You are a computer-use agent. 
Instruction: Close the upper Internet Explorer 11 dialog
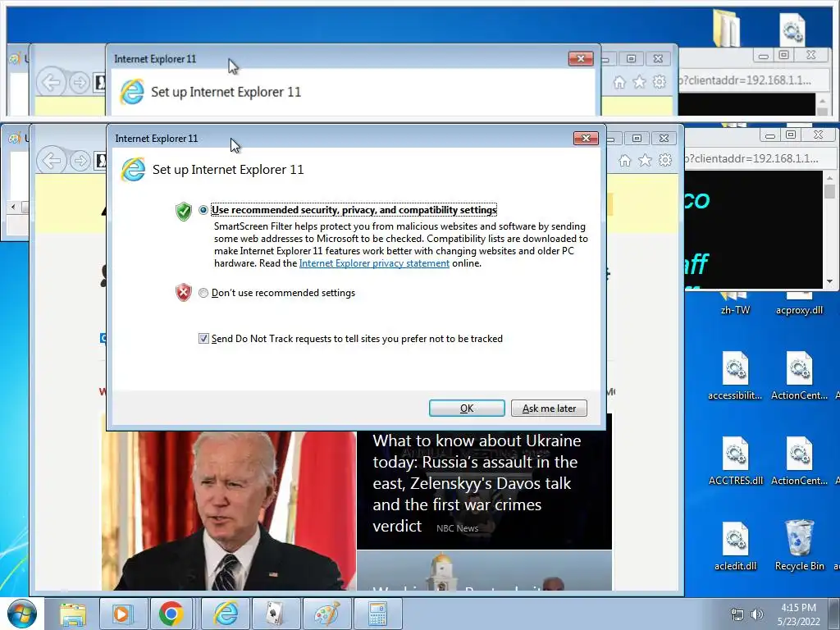tap(581, 58)
